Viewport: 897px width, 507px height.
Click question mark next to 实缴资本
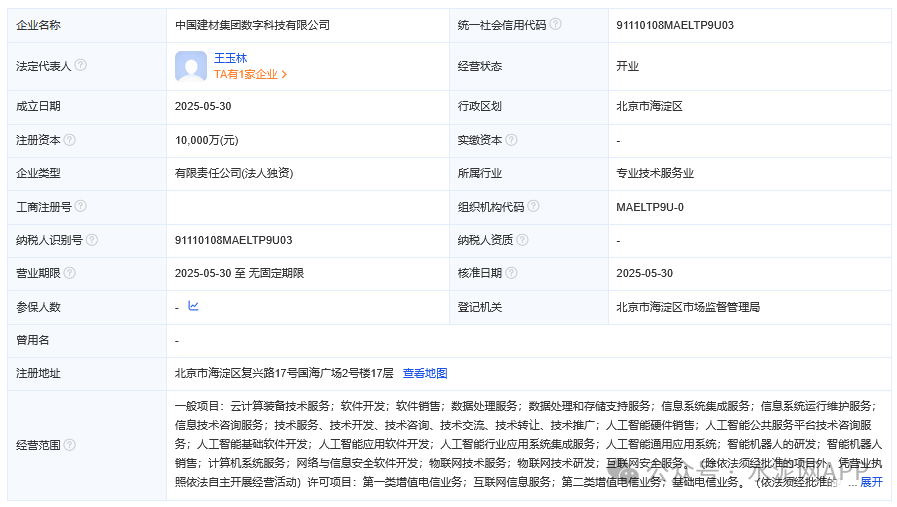coord(511,140)
